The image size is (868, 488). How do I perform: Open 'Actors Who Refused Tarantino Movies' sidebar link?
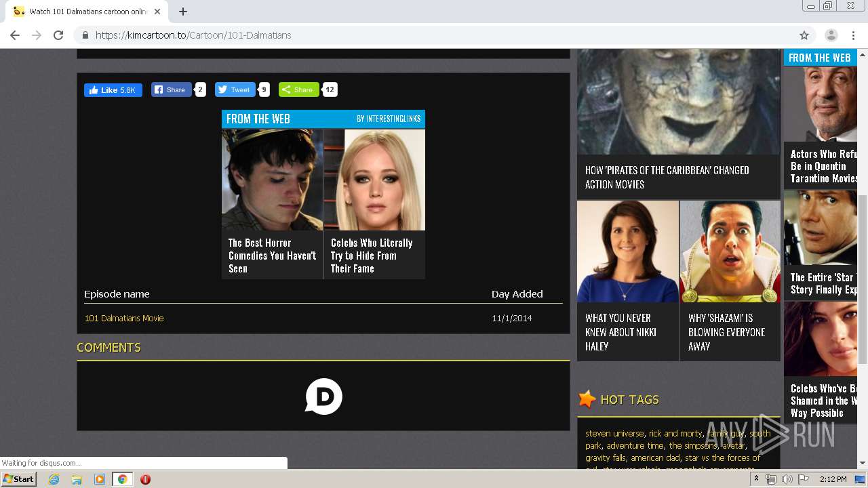pos(824,166)
